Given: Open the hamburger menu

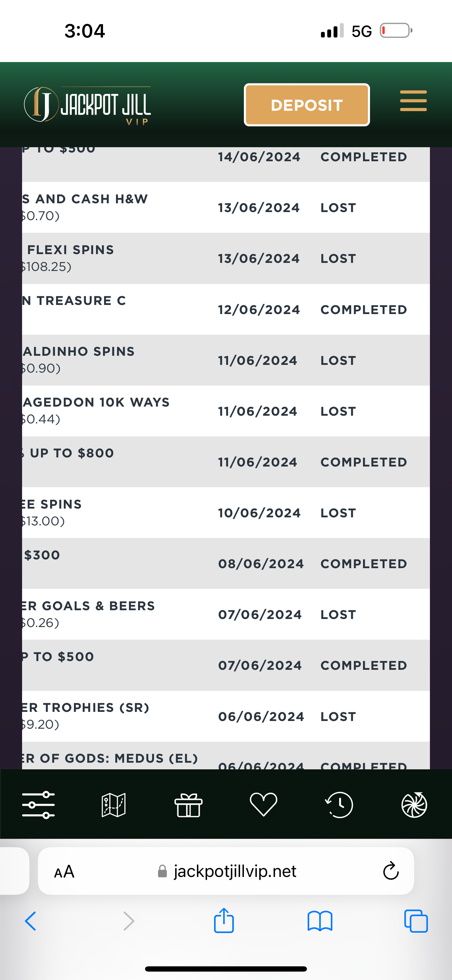Looking at the screenshot, I should pos(413,101).
